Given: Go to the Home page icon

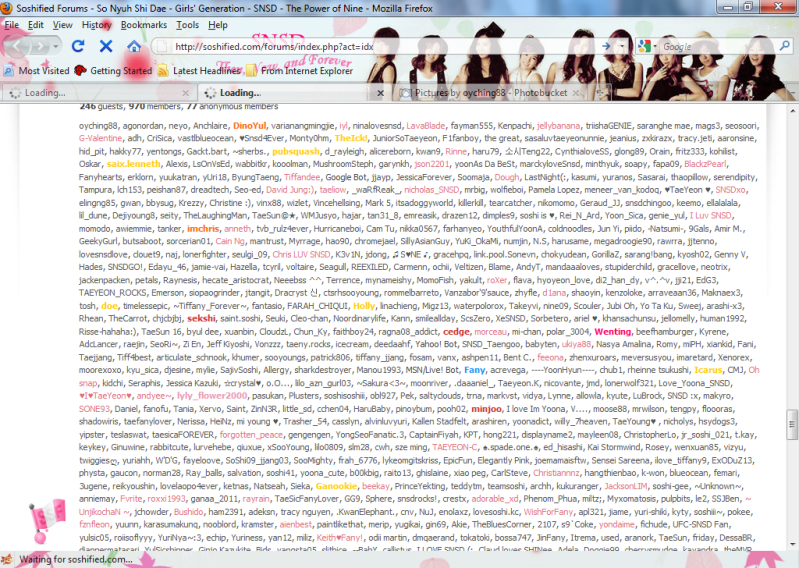Looking at the screenshot, I should pos(134,46).
